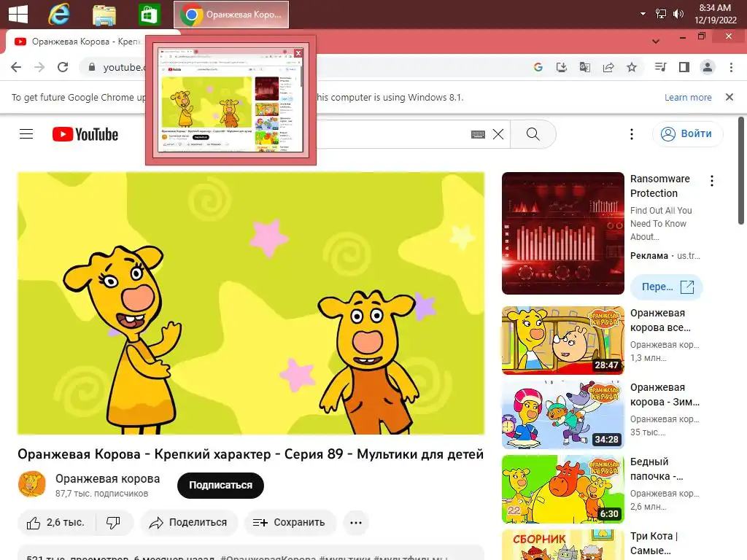Click the share page icon in address bar
This screenshot has width=747, height=560.
(x=608, y=67)
